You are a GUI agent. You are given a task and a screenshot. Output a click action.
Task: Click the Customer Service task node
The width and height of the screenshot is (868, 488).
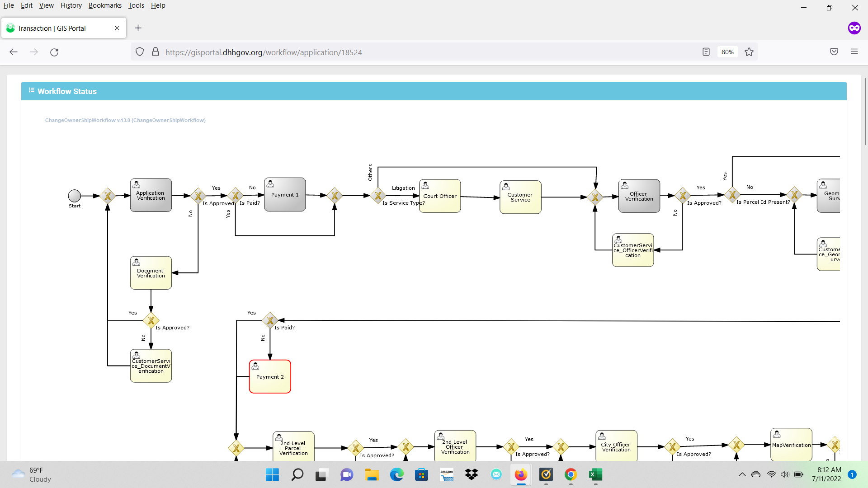pos(520,197)
